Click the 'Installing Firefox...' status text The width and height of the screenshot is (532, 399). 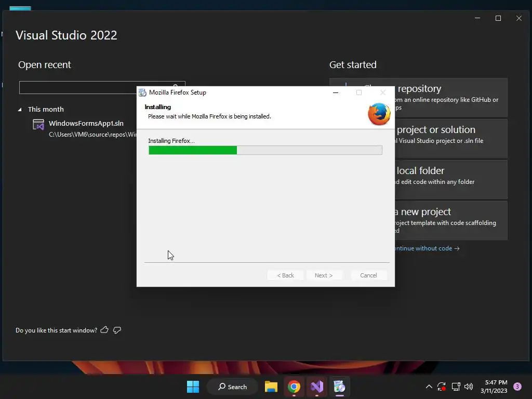171,141
